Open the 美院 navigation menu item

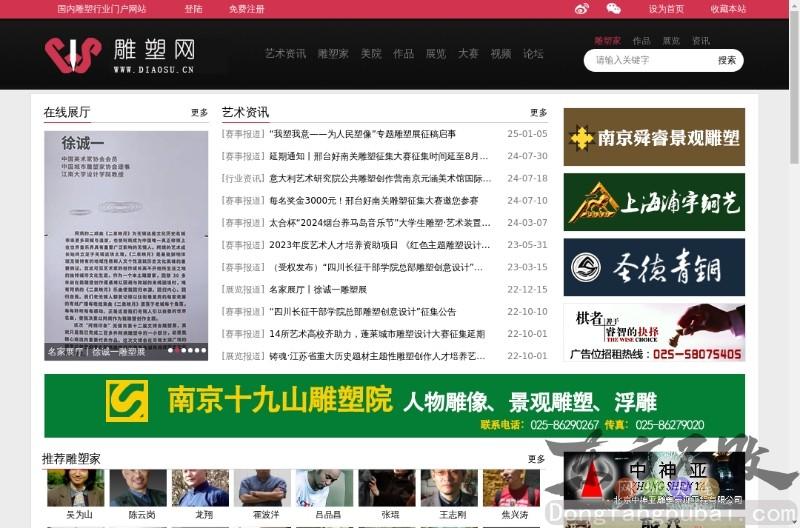(x=371, y=54)
